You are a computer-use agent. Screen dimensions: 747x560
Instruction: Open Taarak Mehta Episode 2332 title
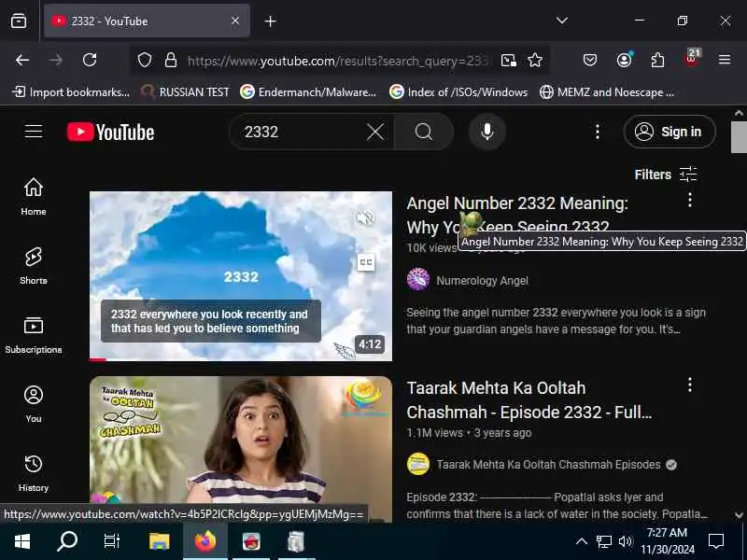[x=529, y=400]
